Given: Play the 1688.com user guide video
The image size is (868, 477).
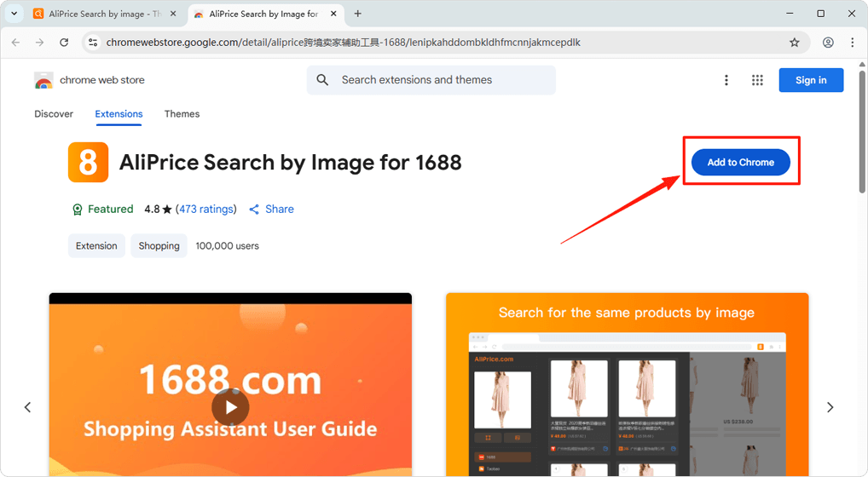Looking at the screenshot, I should pyautogui.click(x=230, y=407).
